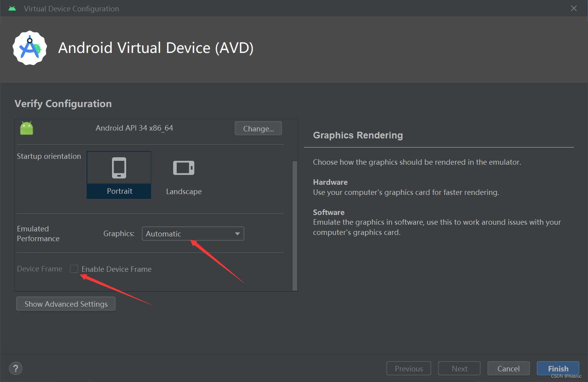
Task: Click the Verify Configuration heading
Action: coord(63,104)
